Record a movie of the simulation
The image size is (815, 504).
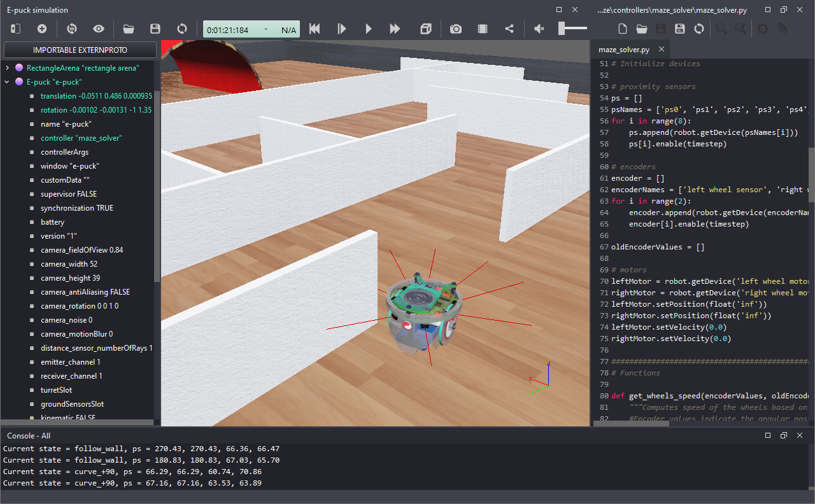click(x=483, y=29)
